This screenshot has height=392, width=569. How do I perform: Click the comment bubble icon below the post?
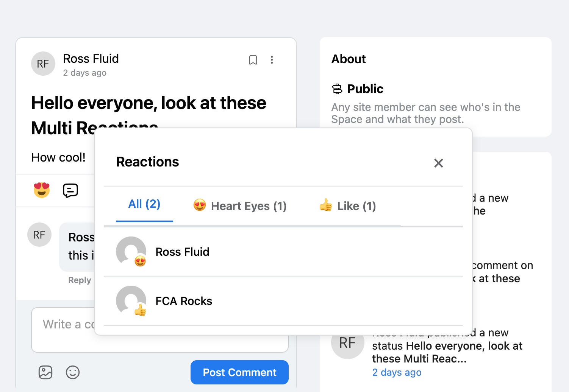point(70,190)
